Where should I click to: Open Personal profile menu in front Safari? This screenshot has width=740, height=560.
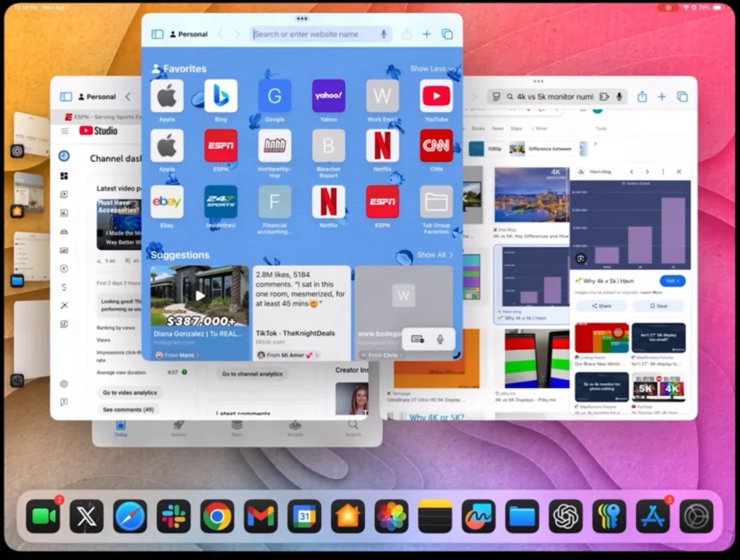point(189,34)
